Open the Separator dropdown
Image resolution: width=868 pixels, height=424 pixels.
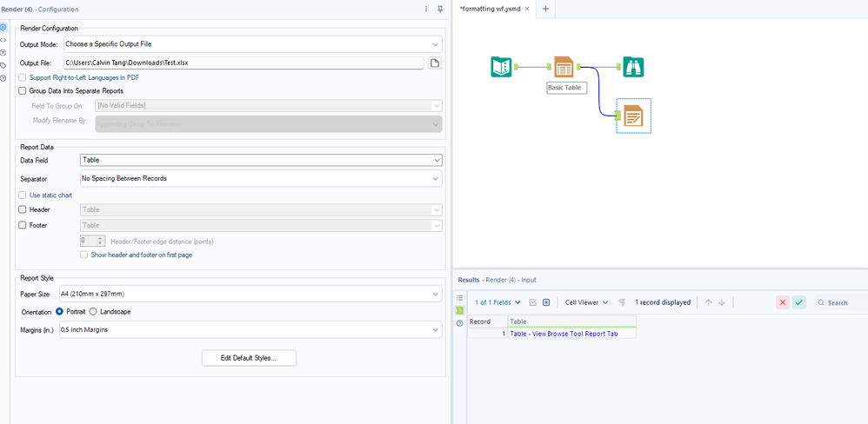[x=261, y=179]
